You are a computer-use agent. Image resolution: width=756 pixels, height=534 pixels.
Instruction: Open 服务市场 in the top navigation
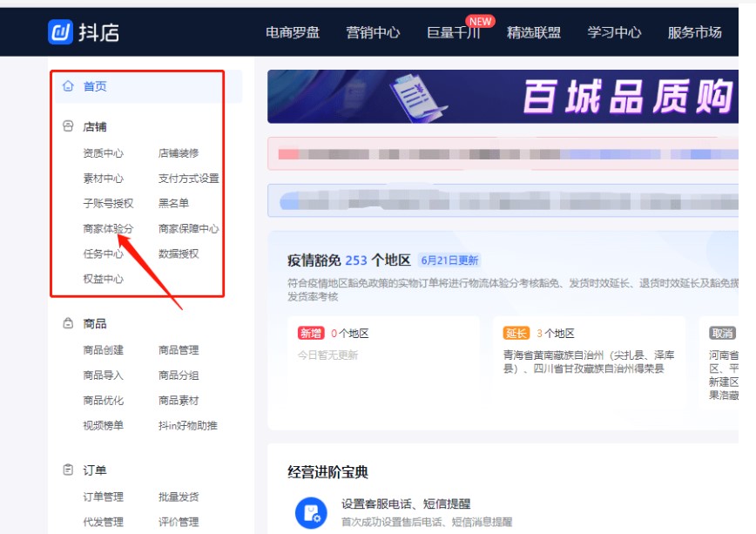tap(695, 32)
